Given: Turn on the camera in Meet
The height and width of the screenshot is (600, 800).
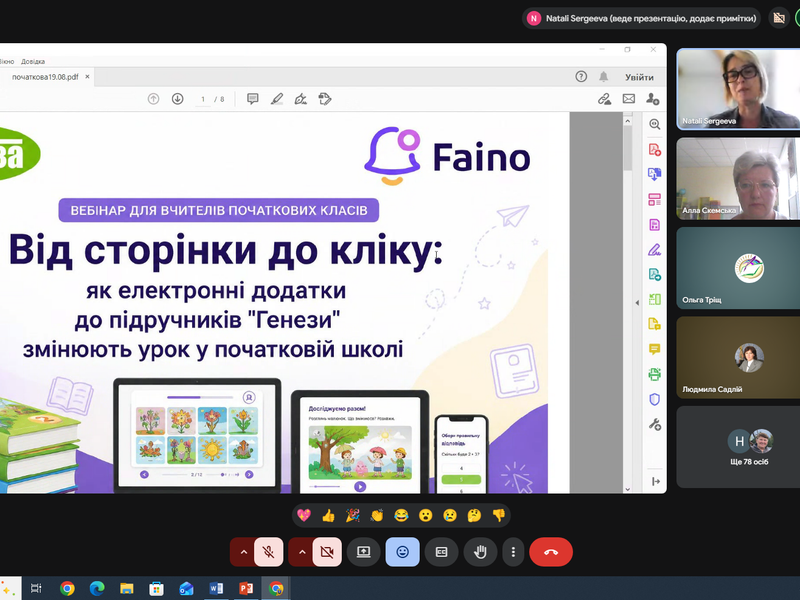Looking at the screenshot, I should point(327,552).
